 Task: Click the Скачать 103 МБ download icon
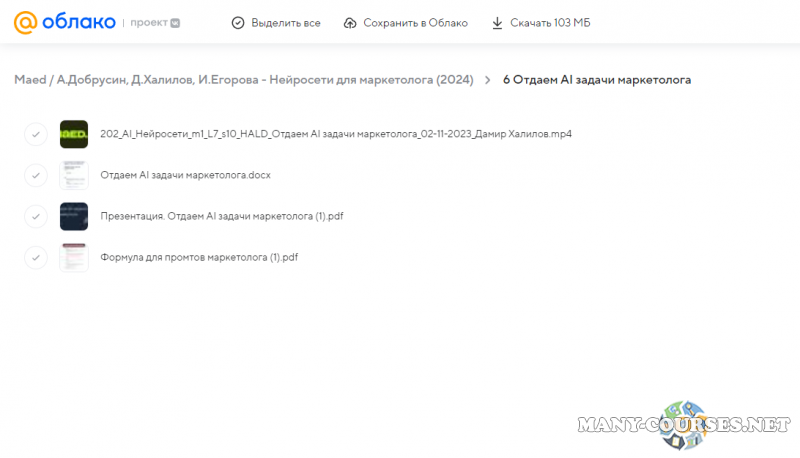click(x=497, y=23)
